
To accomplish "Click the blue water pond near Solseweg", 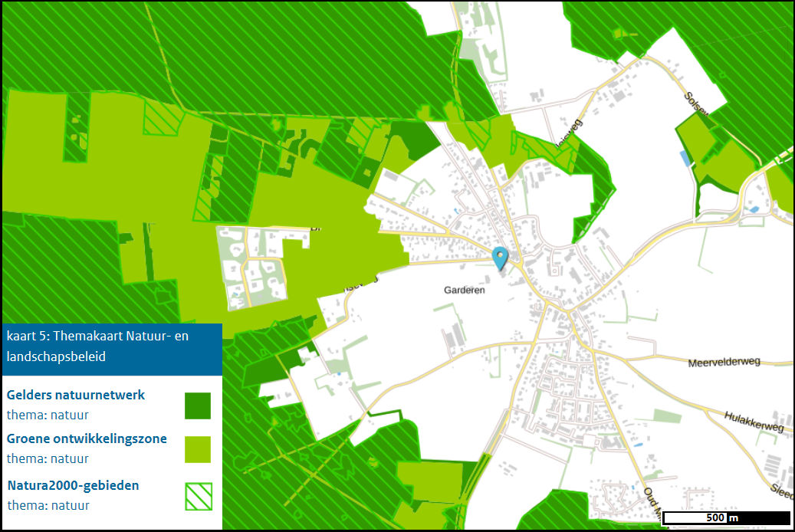I will pyautogui.click(x=684, y=159).
